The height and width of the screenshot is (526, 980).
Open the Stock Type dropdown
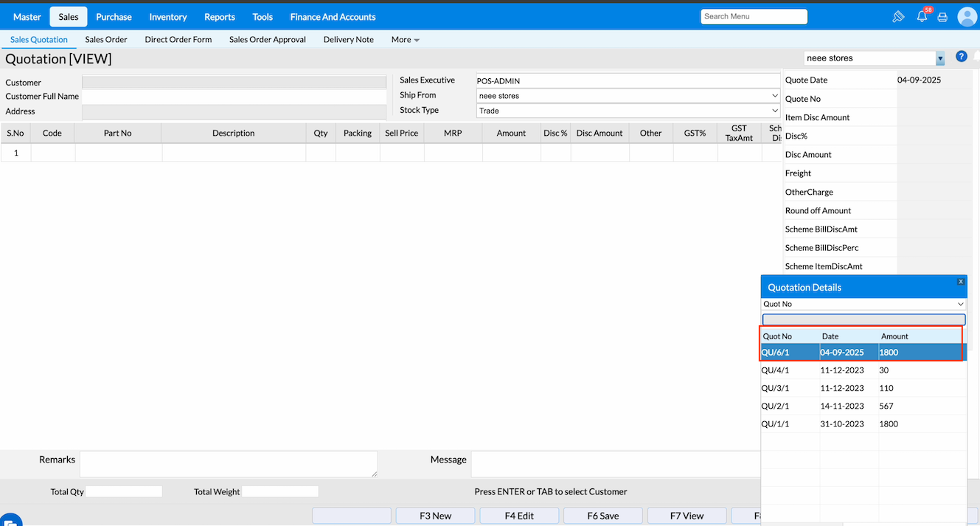774,111
